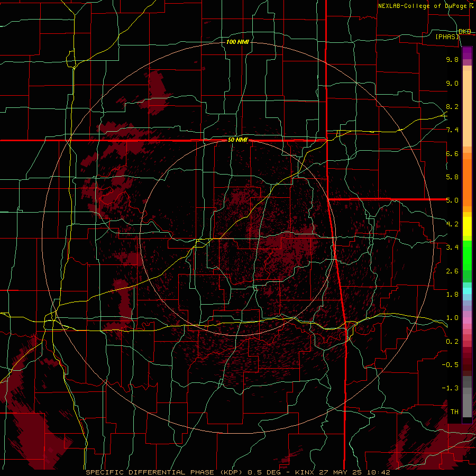Click the 100 NMI range ring label
This screenshot has height=476, width=476.
237,42
